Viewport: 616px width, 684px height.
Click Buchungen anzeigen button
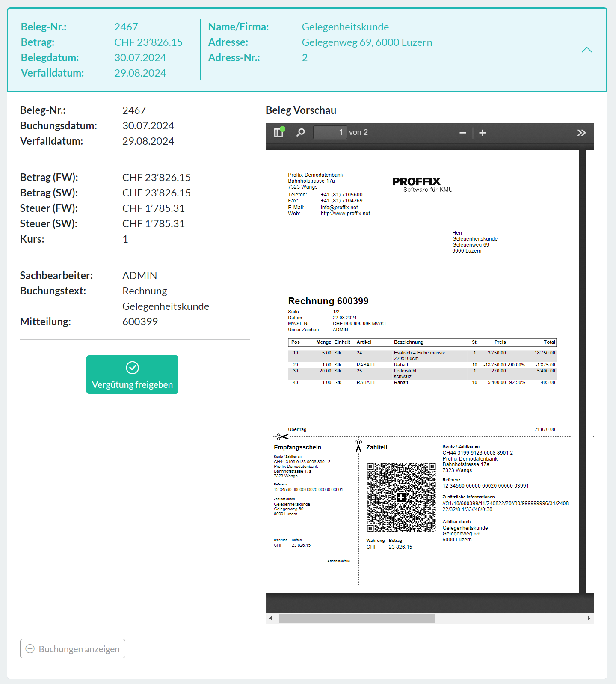click(73, 649)
